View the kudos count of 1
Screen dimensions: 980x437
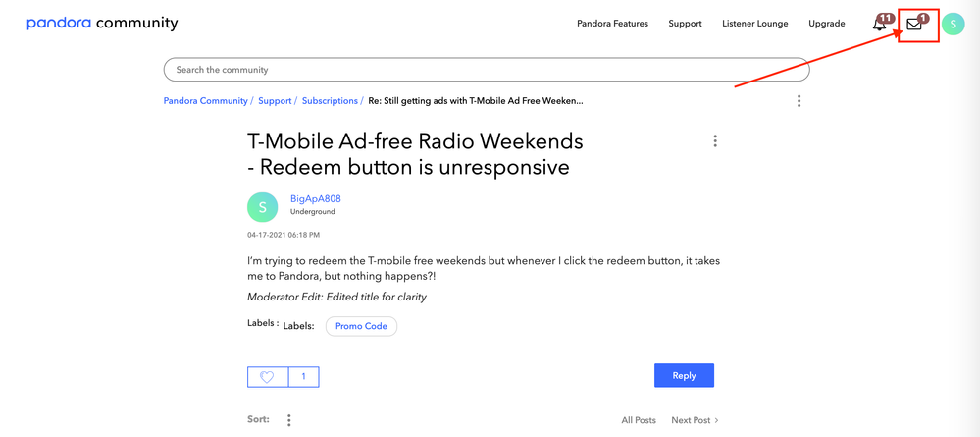click(303, 376)
